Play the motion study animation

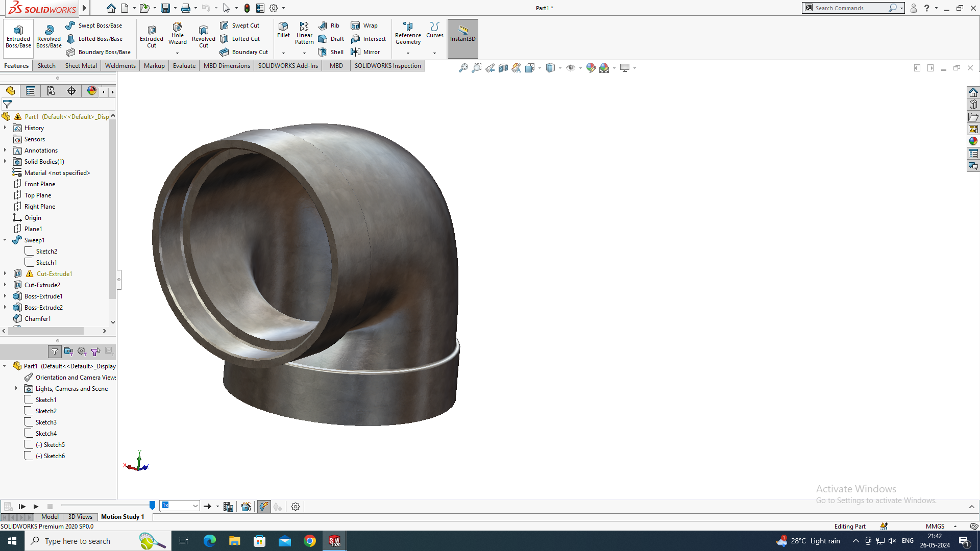coord(36,507)
